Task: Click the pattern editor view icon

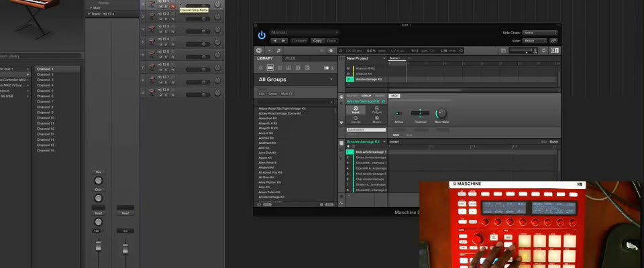Action: (x=341, y=143)
